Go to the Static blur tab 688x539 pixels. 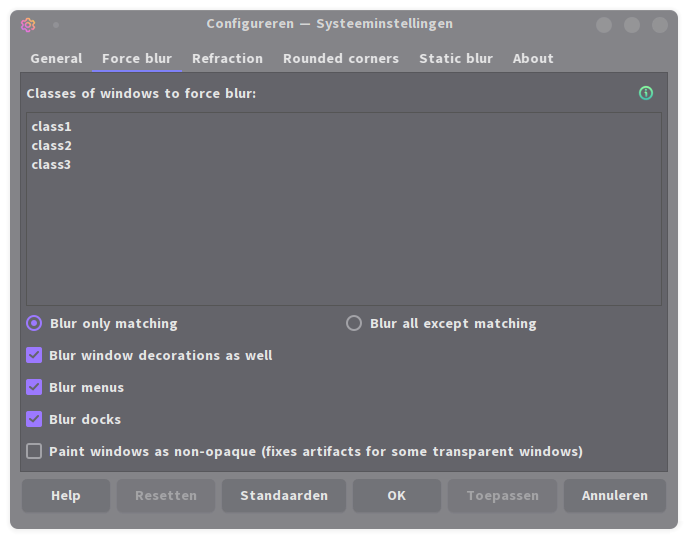[x=456, y=59]
